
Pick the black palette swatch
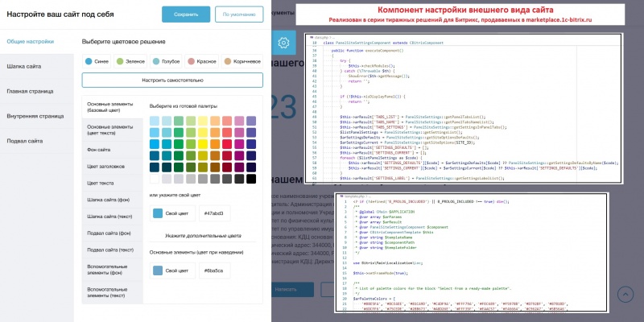(251, 179)
